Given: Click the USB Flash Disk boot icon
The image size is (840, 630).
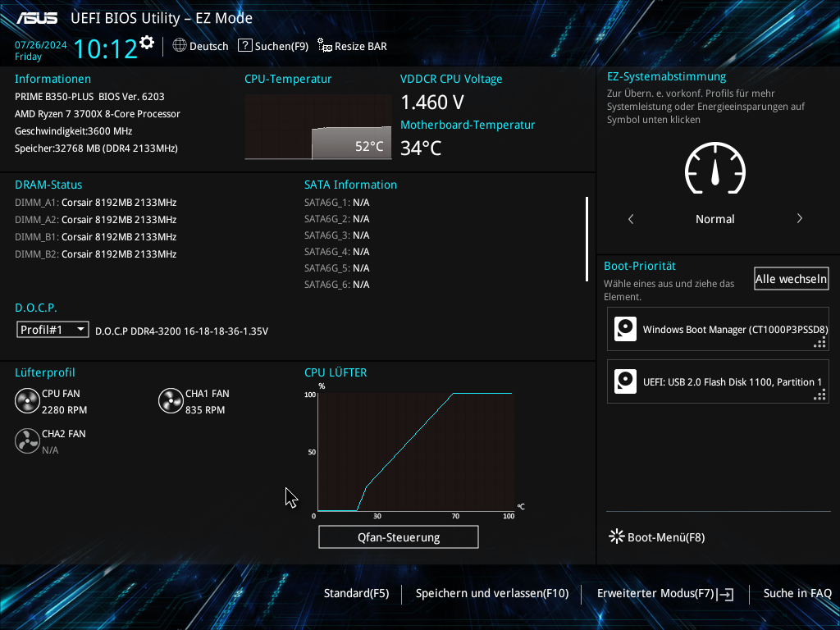Looking at the screenshot, I should 625,381.
